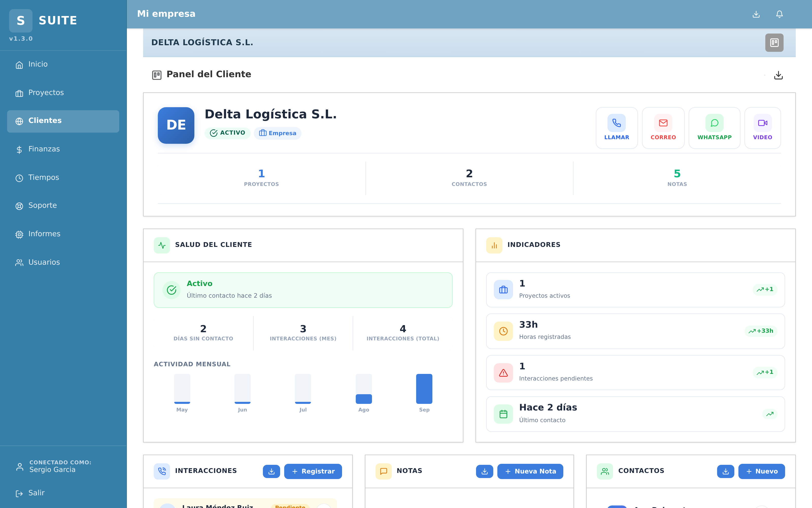The height and width of the screenshot is (508, 812).
Task: Click the S Suite logo
Action: click(x=21, y=21)
